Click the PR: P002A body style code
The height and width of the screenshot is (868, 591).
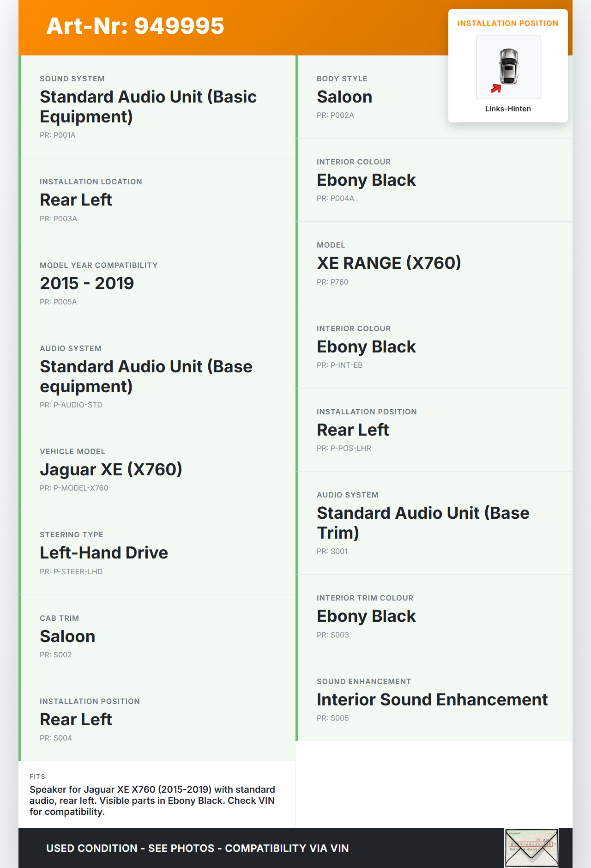(335, 115)
